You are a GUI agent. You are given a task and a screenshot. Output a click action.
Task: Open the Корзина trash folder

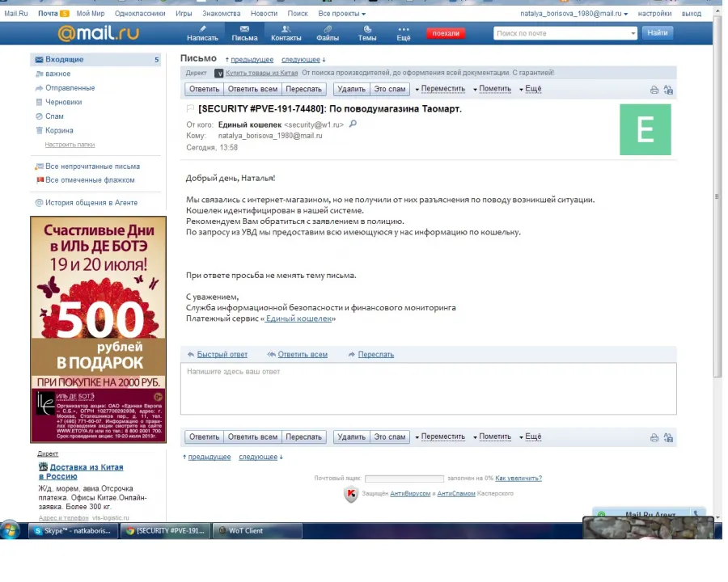click(59, 130)
